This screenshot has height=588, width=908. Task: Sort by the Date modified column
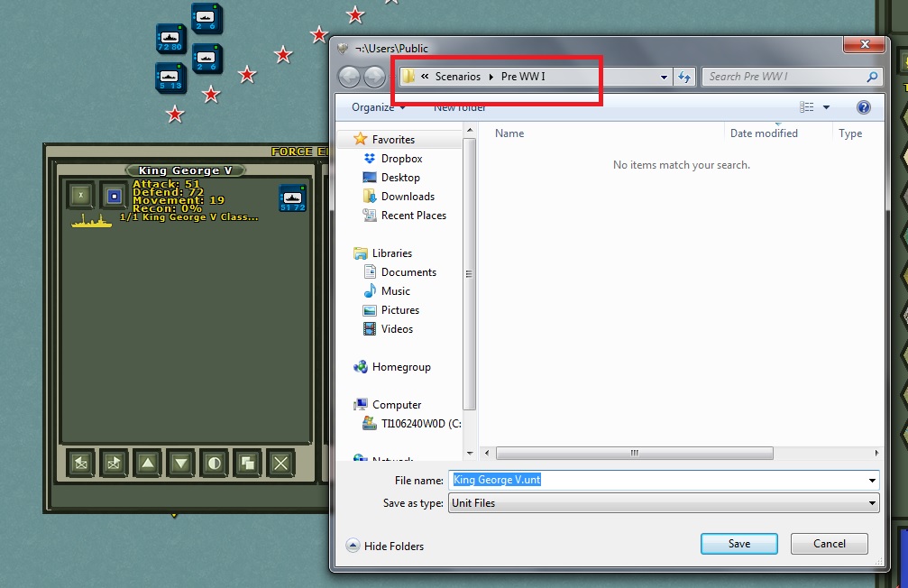coord(764,133)
